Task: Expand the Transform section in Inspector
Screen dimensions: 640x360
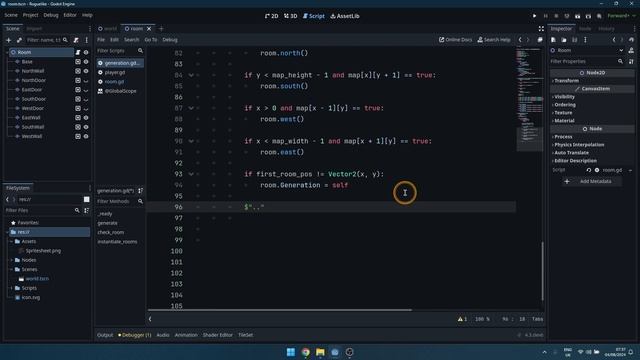Action: click(592, 81)
